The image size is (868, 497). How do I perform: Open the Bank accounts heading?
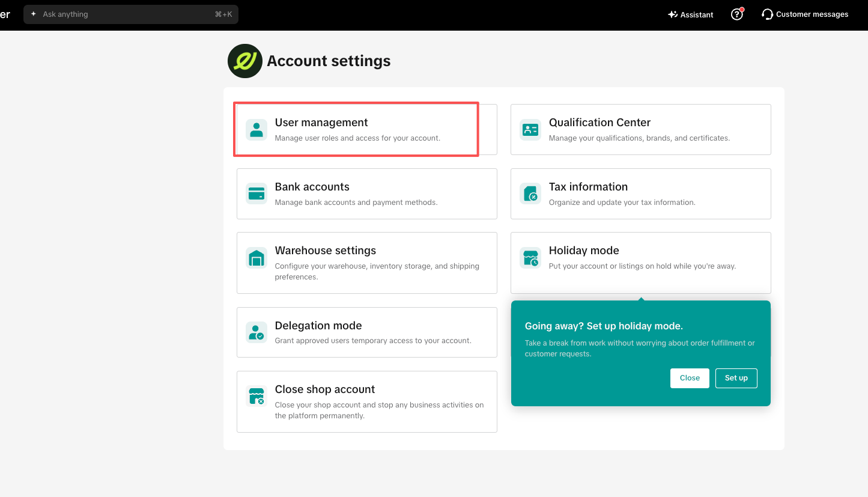(x=312, y=187)
